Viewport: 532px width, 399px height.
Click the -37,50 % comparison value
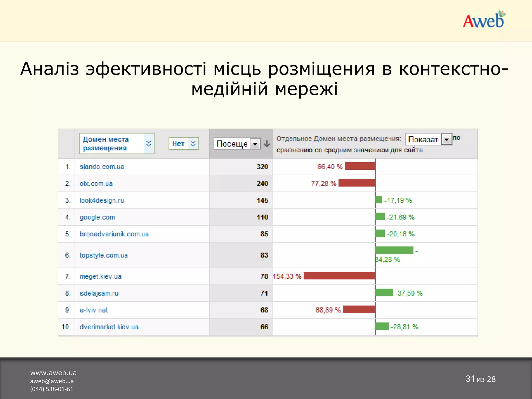(x=409, y=293)
